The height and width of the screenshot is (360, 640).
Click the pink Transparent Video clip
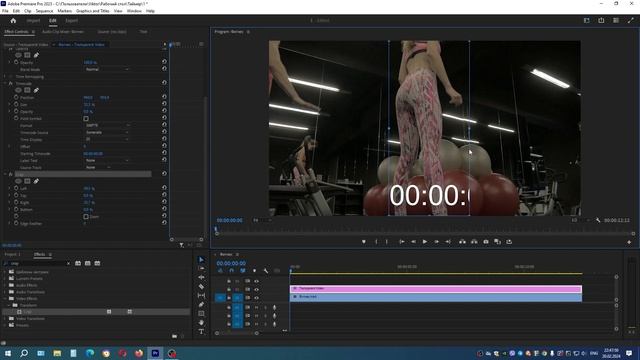(x=436, y=289)
